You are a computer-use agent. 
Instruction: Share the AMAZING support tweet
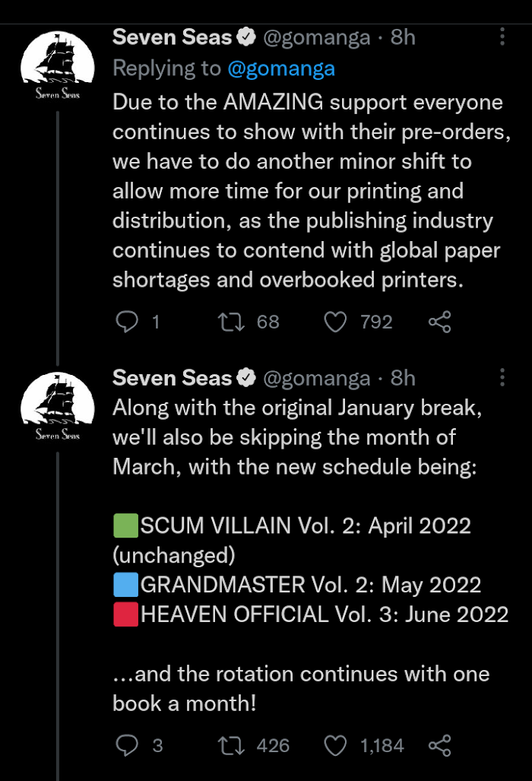[440, 322]
